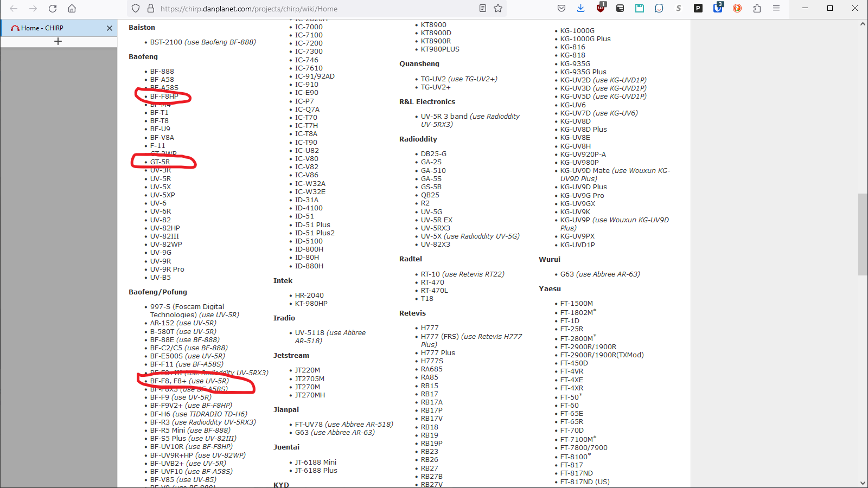The image size is (868, 488).
Task: Click the Wurui heading
Action: tap(550, 260)
